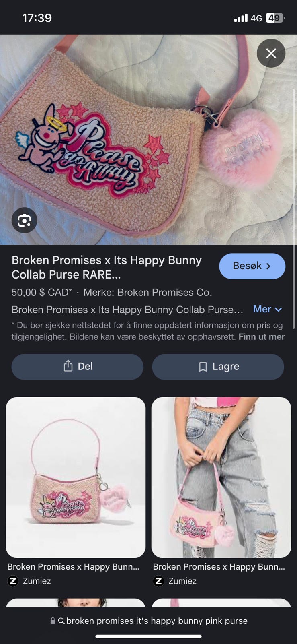This screenshot has width=297, height=644.
Task: Tap the second Zumiez logo icon
Action: (x=158, y=581)
